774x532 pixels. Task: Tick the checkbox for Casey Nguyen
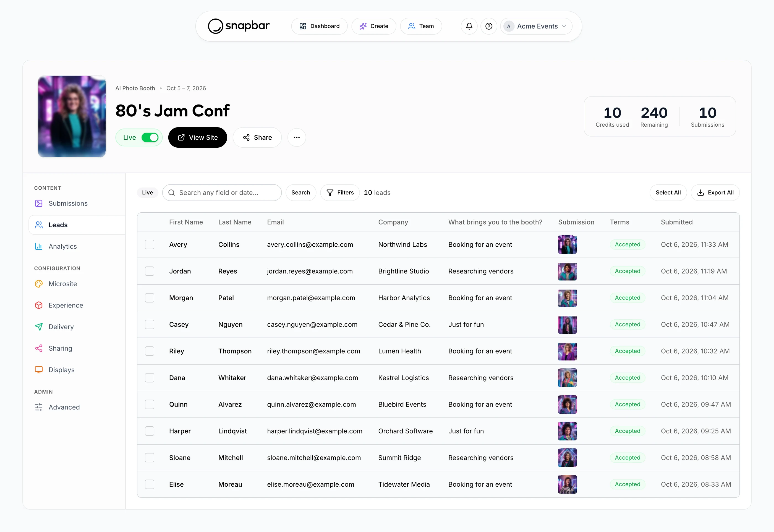click(x=150, y=324)
